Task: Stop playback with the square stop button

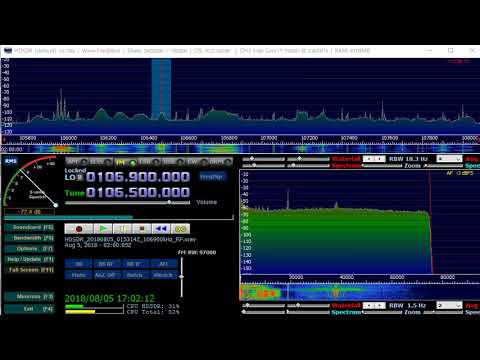Action: 142,229
